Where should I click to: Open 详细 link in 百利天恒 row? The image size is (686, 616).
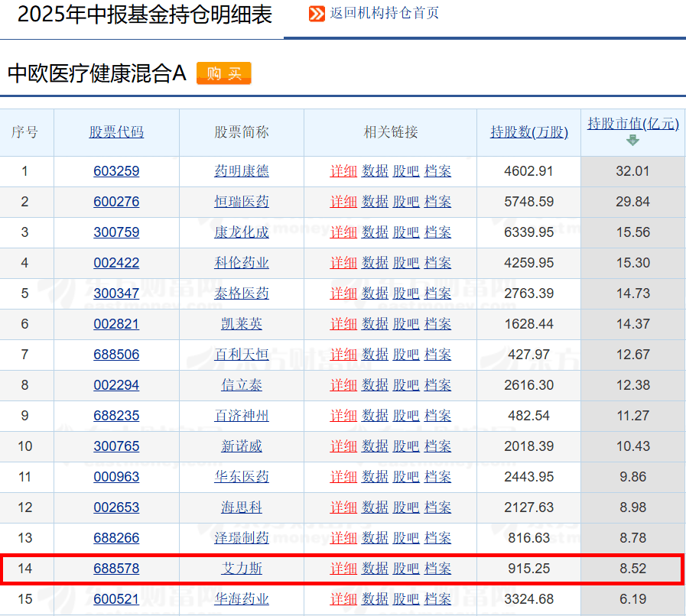coord(343,355)
